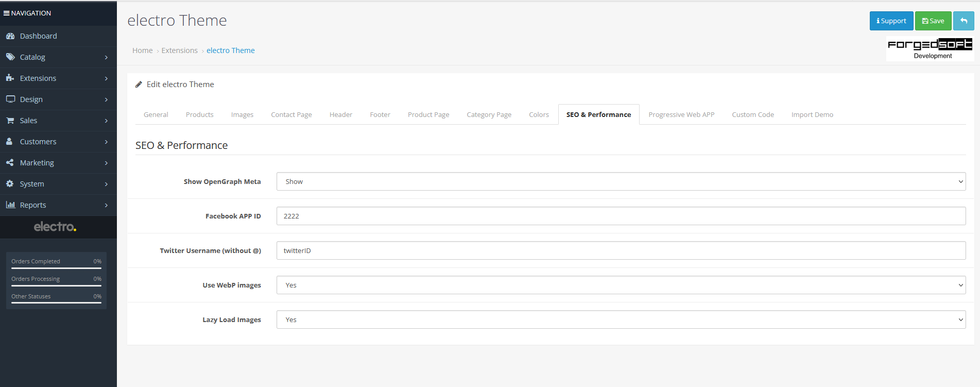
Task: Click the Design monitor icon
Action: tap(10, 99)
